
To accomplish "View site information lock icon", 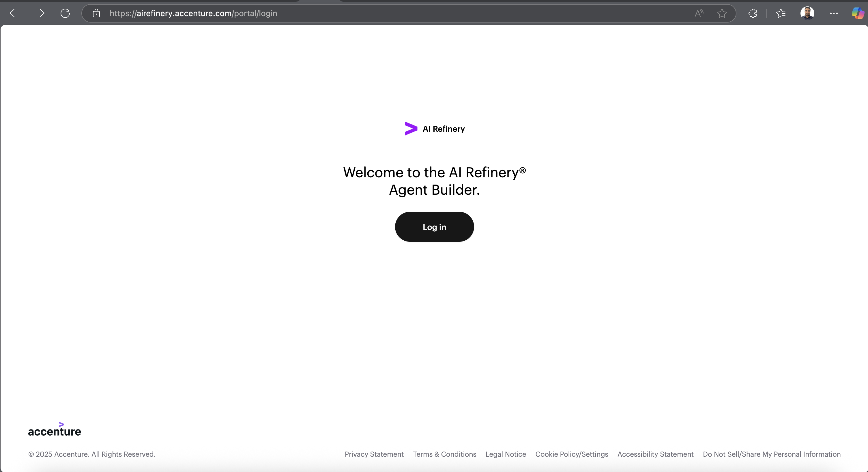I will point(96,13).
